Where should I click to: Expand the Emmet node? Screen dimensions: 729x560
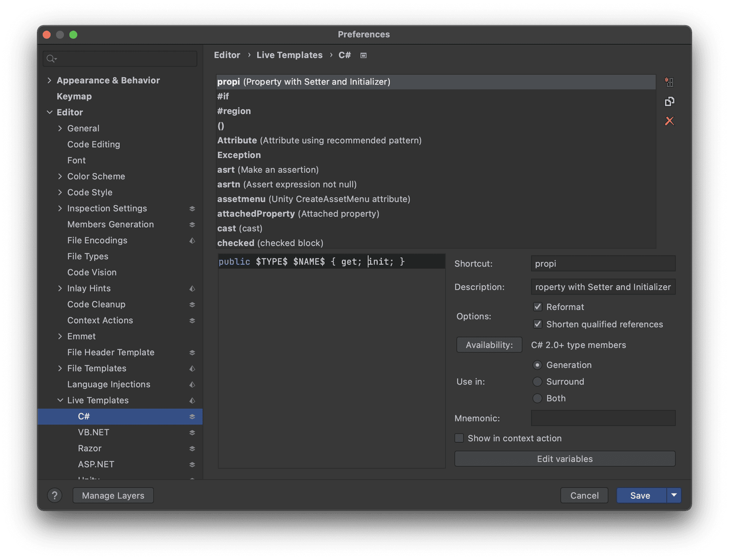point(60,336)
